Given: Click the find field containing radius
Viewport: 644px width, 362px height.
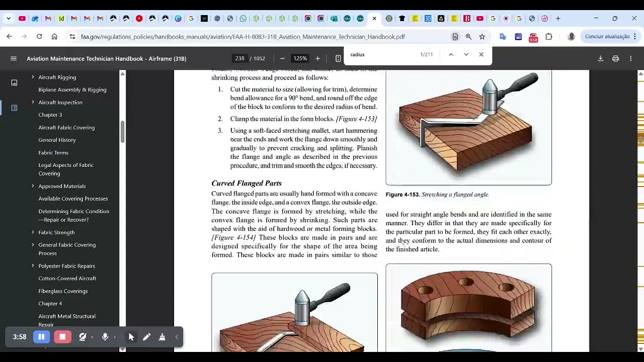Looking at the screenshot, I should (x=382, y=54).
